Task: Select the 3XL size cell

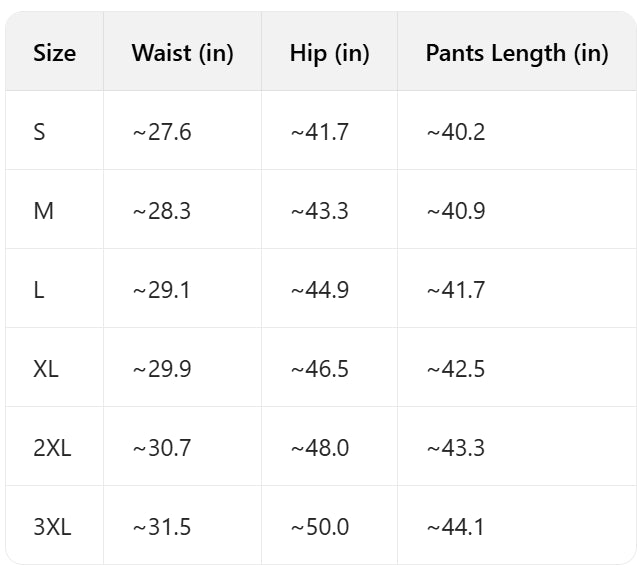Action: tap(52, 527)
